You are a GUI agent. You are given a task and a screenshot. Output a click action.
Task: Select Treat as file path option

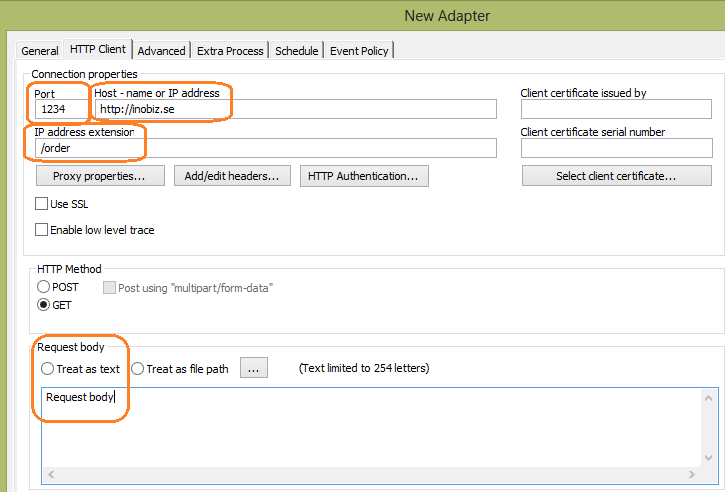[138, 368]
